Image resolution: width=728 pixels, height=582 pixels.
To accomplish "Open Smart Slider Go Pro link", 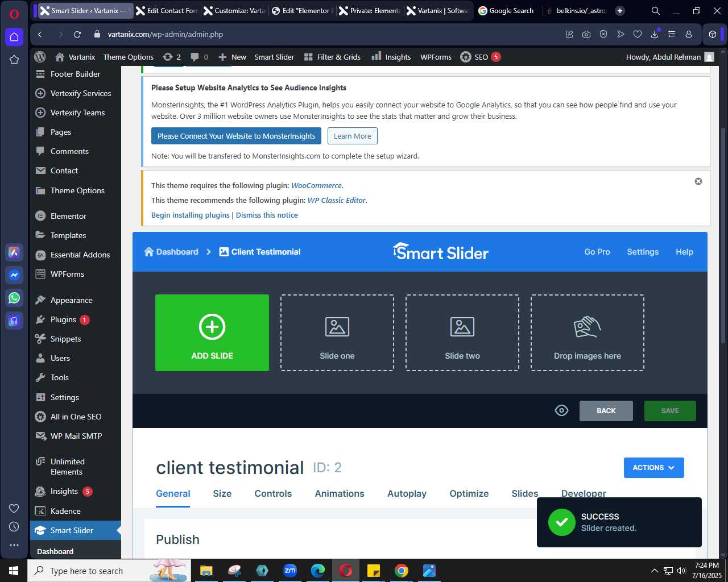I will coord(597,252).
